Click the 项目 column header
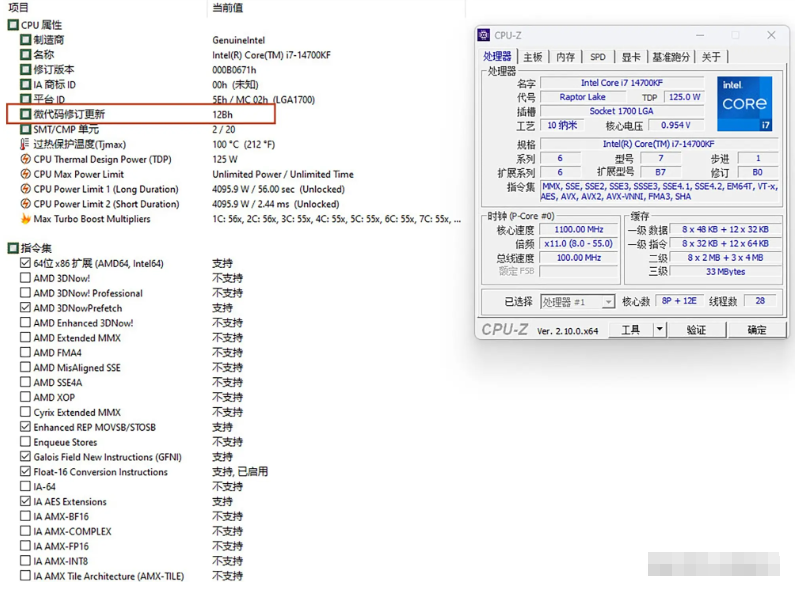Image resolution: width=796 pixels, height=592 pixels. (18, 8)
